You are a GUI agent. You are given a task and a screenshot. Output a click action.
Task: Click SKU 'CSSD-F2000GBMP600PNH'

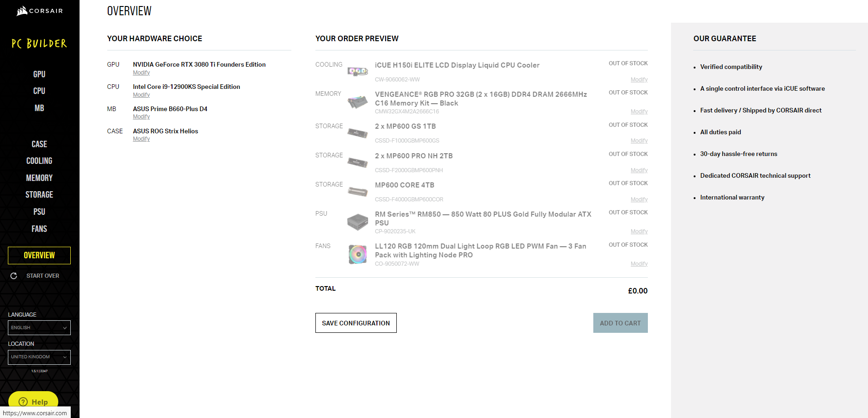tap(409, 170)
